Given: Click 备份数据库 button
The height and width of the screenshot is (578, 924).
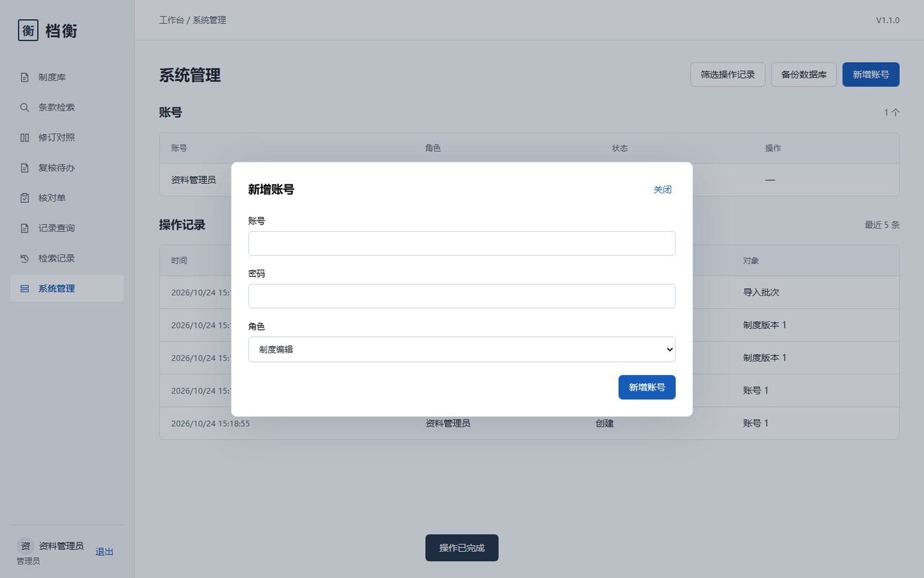Looking at the screenshot, I should pyautogui.click(x=804, y=75).
